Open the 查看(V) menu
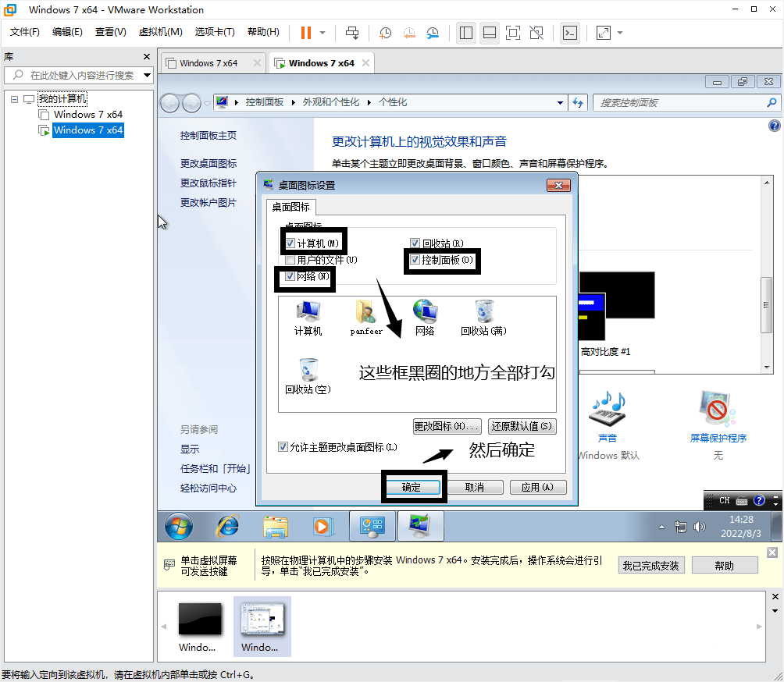This screenshot has height=682, width=784. point(111,33)
